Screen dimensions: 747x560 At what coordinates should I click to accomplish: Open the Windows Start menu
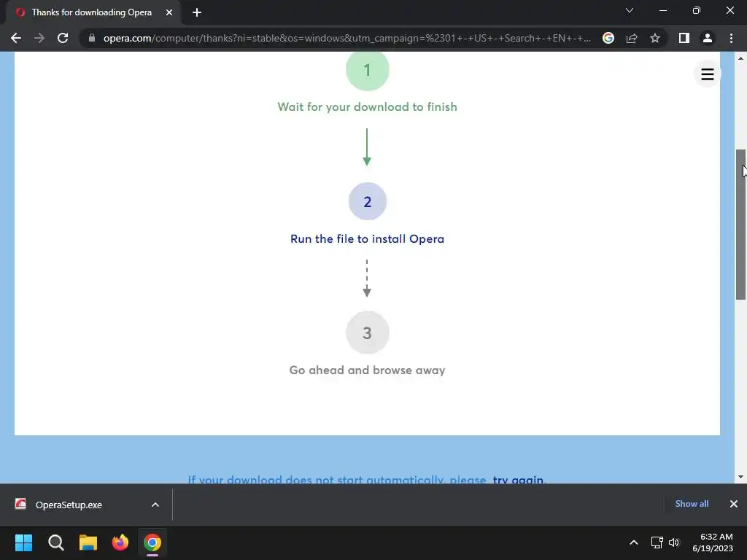click(23, 542)
